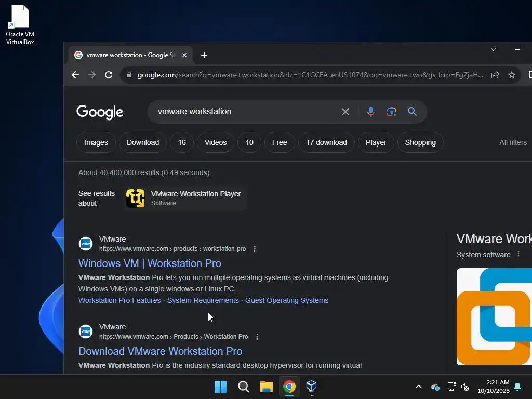Open the System Requirements sitelink

(203, 301)
